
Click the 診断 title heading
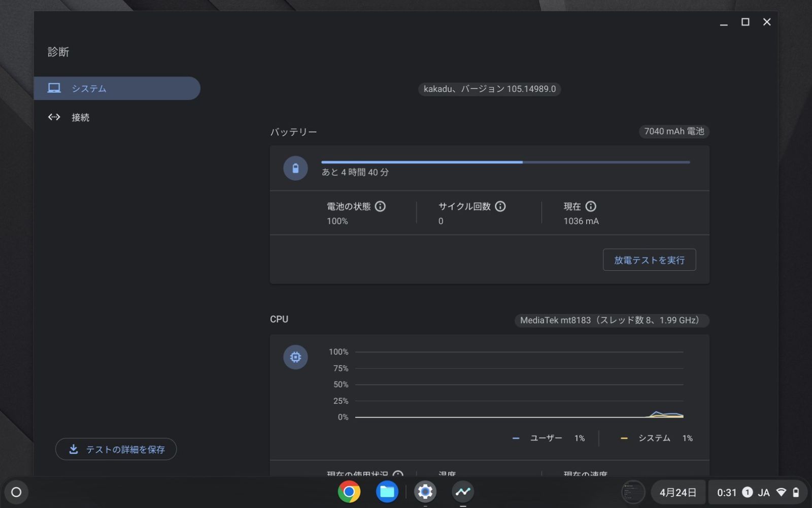(x=58, y=52)
